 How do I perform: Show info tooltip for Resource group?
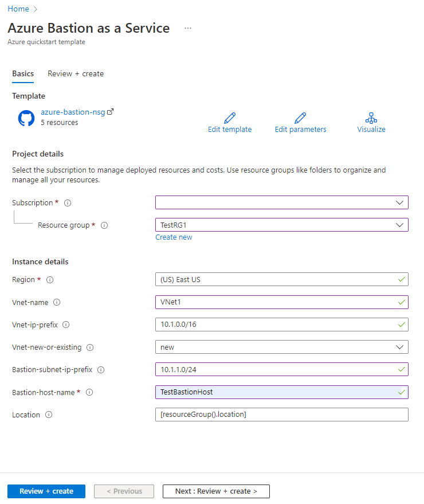[x=104, y=225]
